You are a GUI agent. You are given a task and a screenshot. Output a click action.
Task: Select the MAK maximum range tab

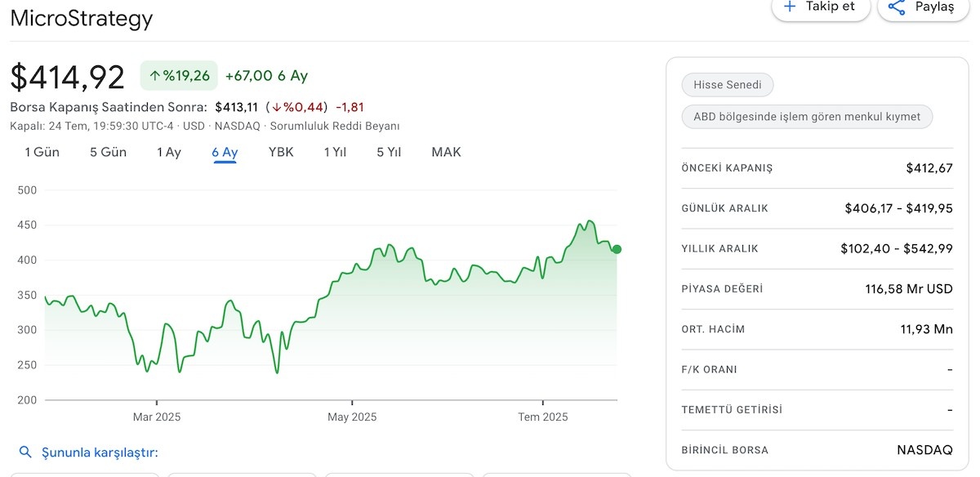point(446,152)
